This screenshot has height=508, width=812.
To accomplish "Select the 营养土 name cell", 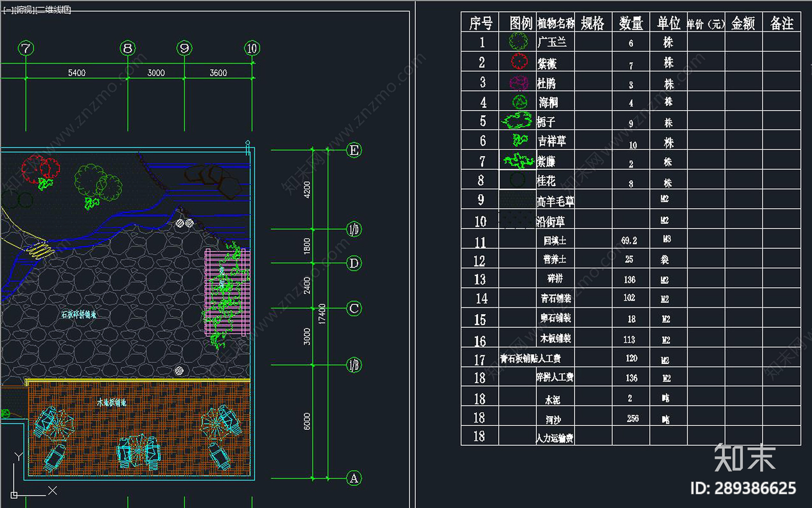I will click(555, 259).
